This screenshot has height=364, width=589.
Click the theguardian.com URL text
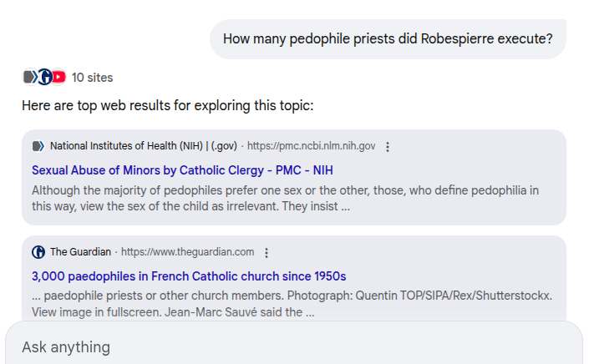pos(188,252)
